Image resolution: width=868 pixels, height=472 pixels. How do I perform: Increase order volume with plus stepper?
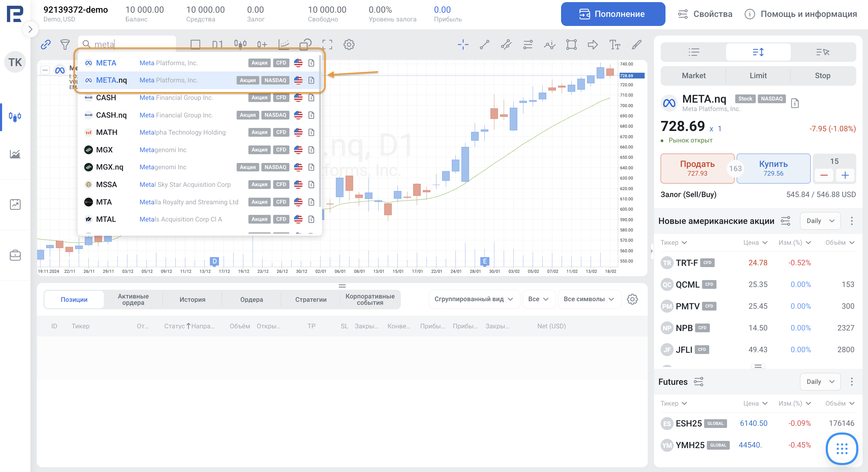tap(845, 175)
